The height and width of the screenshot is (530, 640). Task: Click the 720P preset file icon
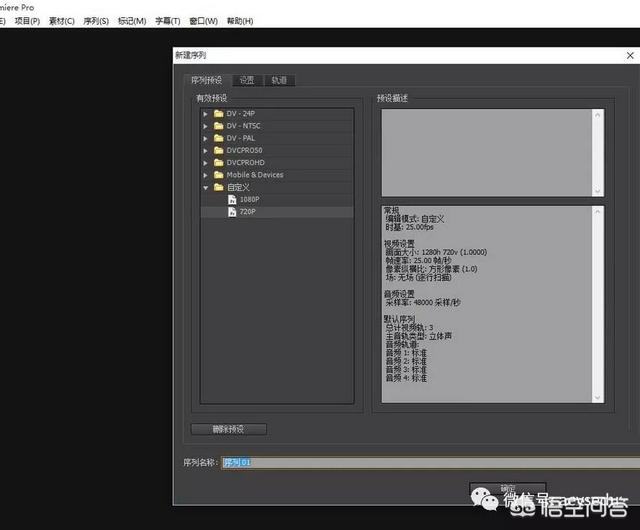[232, 212]
